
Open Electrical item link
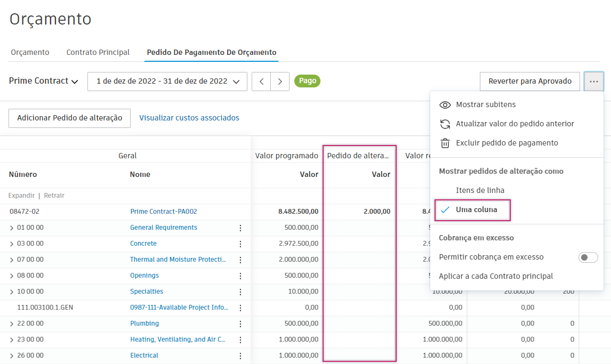(144, 355)
